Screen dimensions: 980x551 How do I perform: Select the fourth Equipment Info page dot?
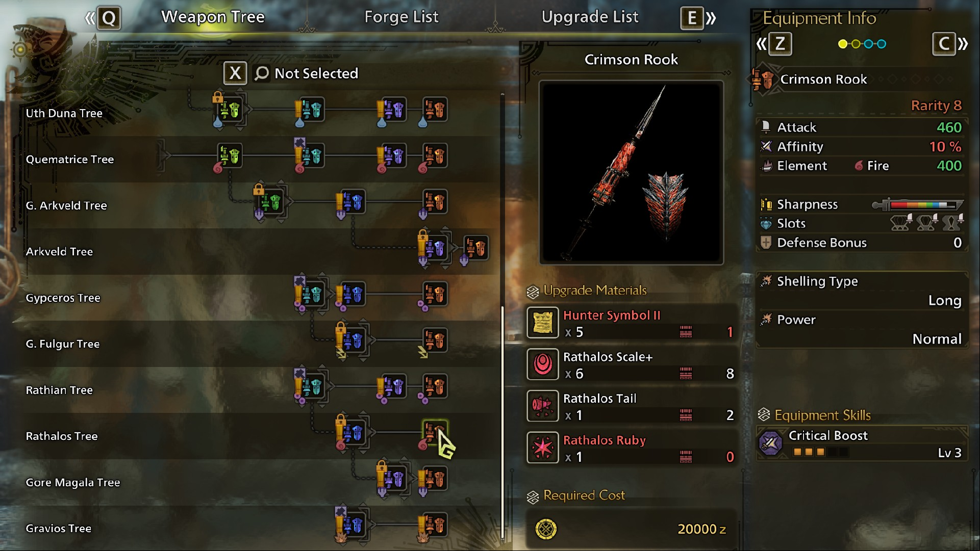click(882, 44)
